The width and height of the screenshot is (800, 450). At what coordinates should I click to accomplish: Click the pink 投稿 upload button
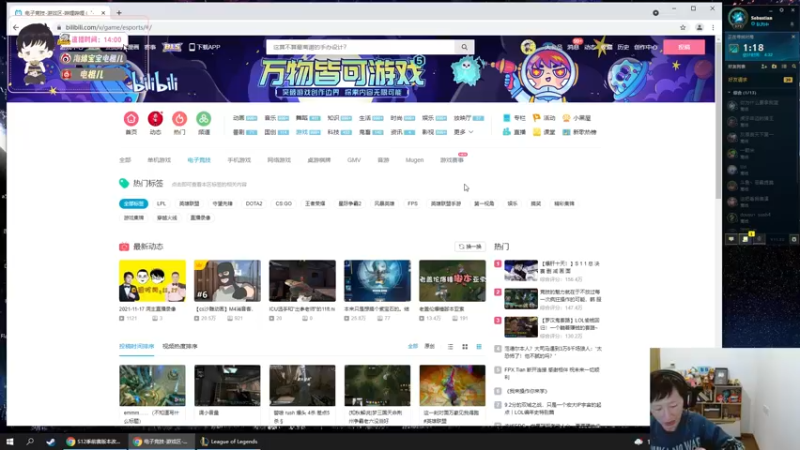click(x=684, y=47)
